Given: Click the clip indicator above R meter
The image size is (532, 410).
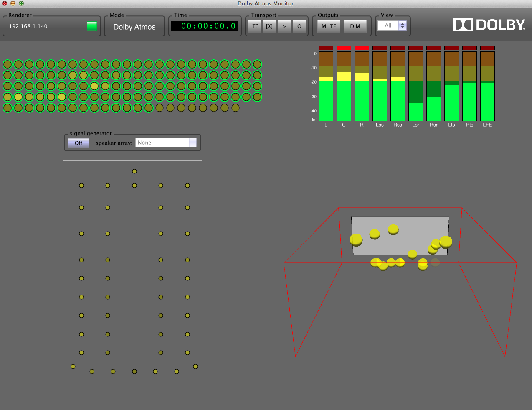Looking at the screenshot, I should click(362, 48).
